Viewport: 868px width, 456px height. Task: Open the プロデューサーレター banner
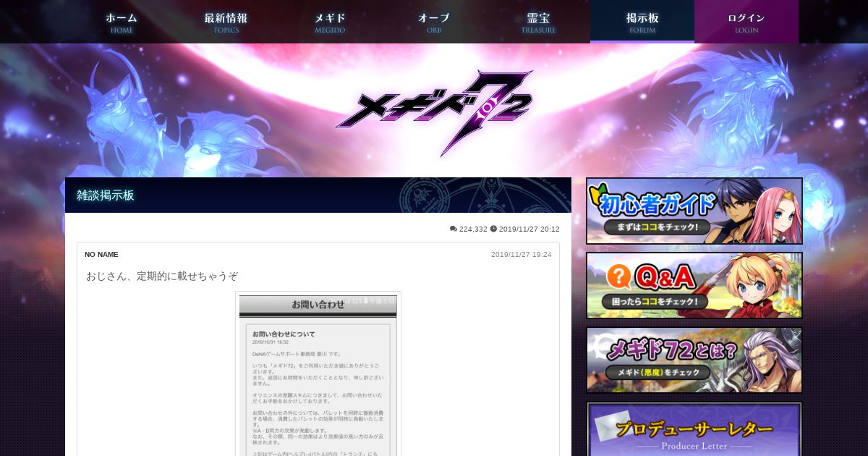point(694,428)
